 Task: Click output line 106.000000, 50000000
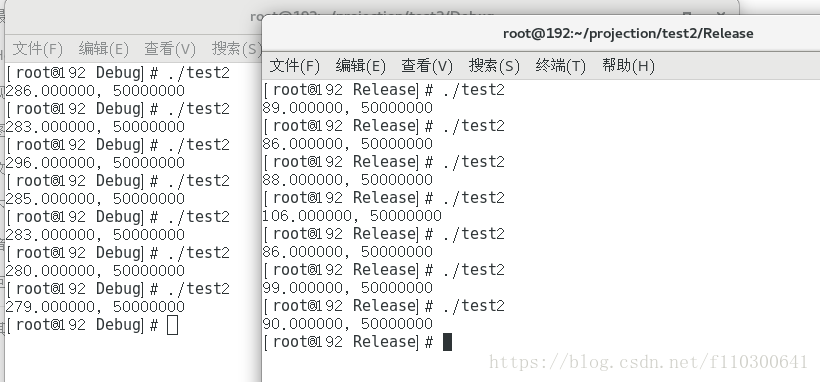(352, 216)
